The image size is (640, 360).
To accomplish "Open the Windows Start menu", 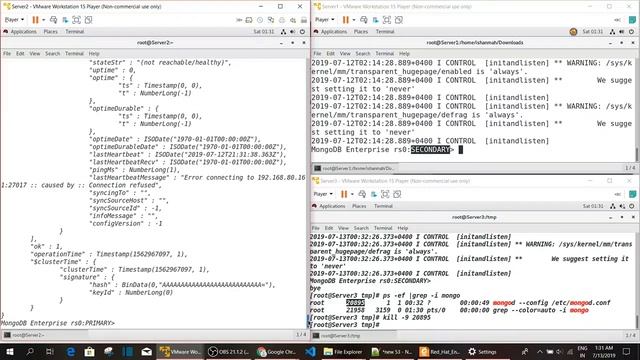I will coord(9,351).
